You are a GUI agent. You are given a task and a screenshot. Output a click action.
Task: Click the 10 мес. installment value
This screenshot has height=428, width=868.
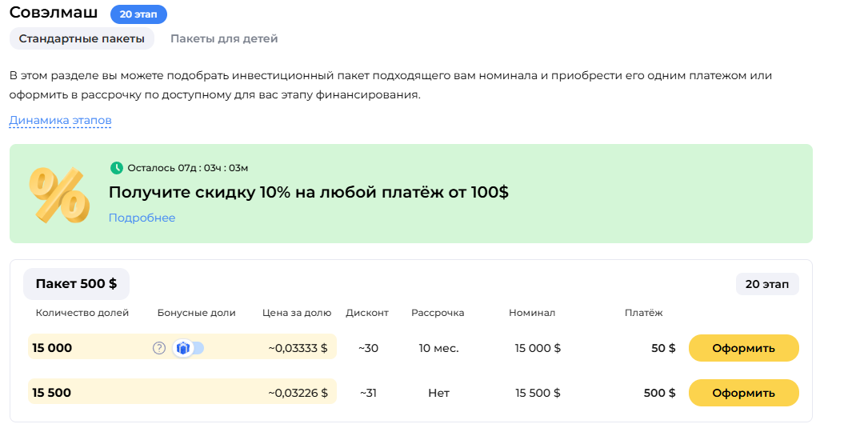point(439,348)
